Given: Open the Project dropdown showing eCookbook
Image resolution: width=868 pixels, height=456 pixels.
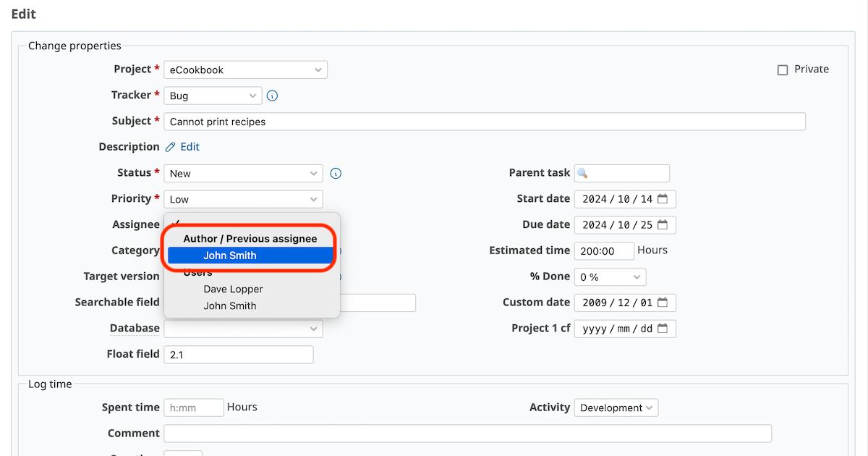Looking at the screenshot, I should tap(245, 69).
